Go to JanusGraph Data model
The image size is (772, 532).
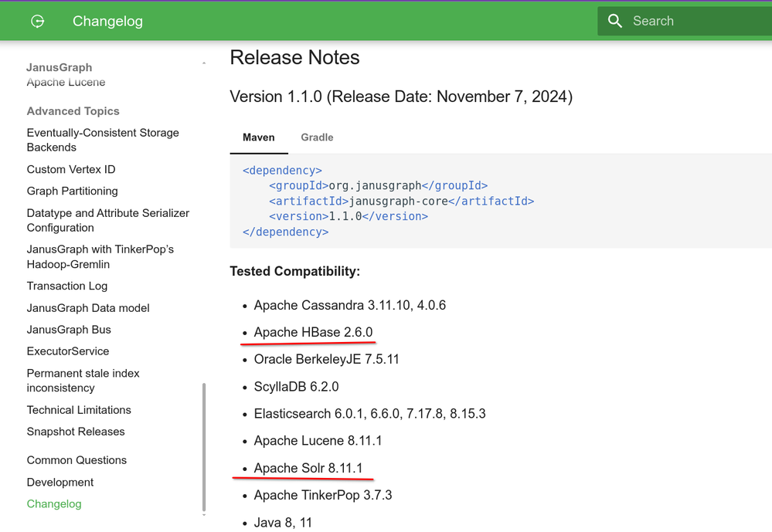(x=88, y=308)
